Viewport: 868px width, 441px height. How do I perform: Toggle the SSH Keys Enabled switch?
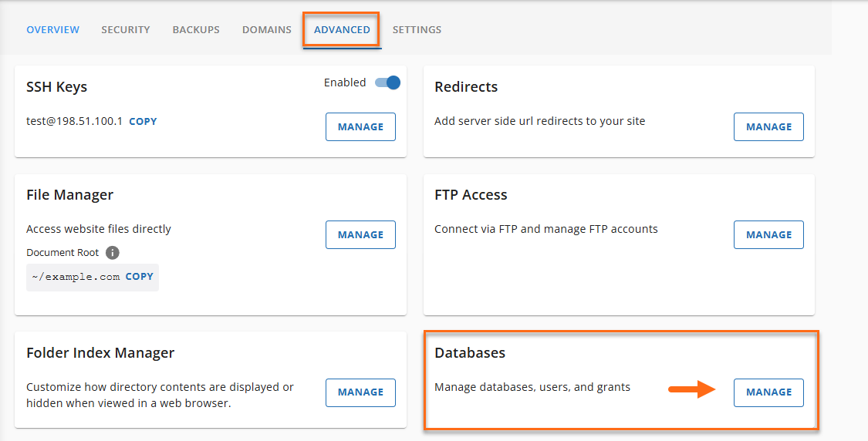(387, 82)
